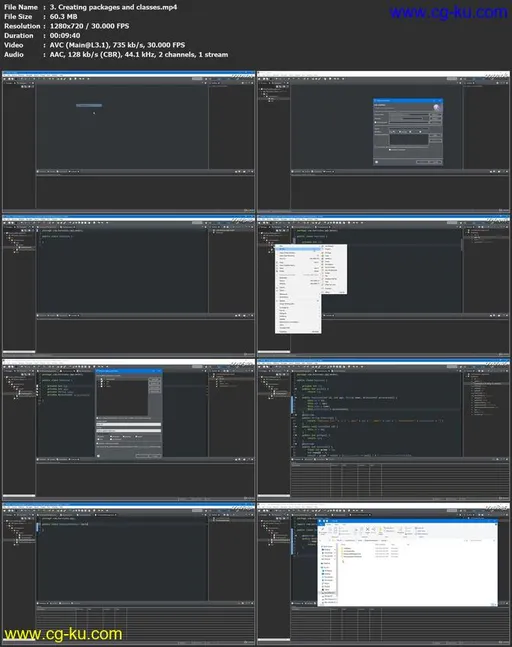Click the highlighted blue bar in first frame
The width and height of the screenshot is (512, 647).
(89, 105)
